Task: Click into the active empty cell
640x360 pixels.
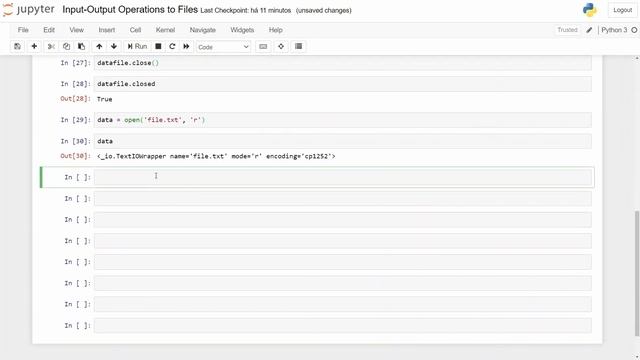Action: (x=342, y=177)
